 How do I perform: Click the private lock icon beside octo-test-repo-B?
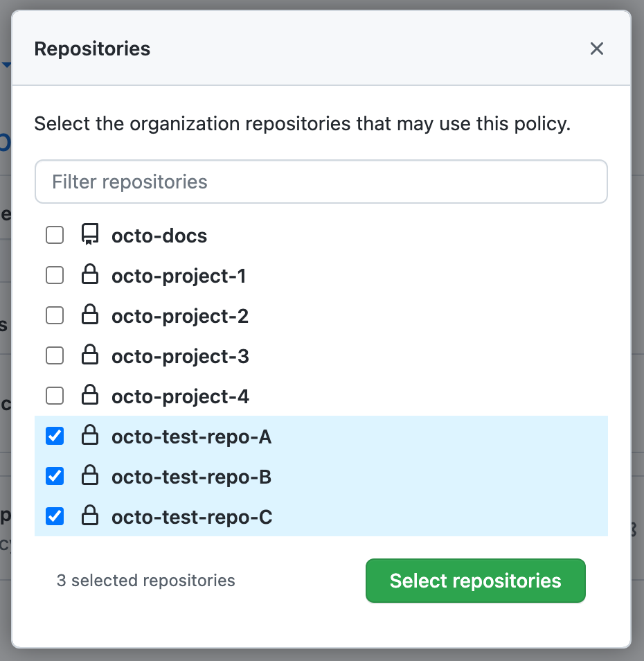click(x=91, y=476)
